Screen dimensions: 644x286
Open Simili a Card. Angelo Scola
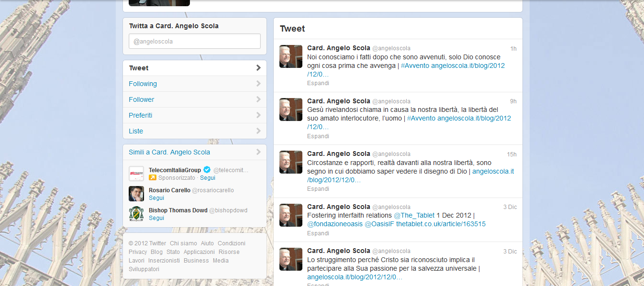tap(169, 152)
